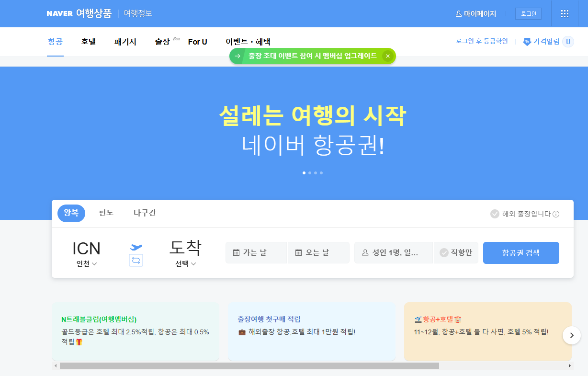Image resolution: width=588 pixels, height=376 pixels.
Task: Open the 가는 날 departure date picker
Action: (256, 252)
